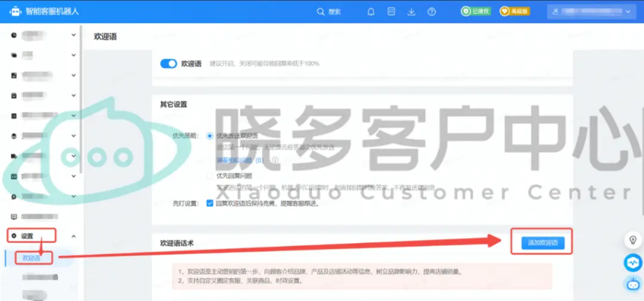
Task: Select sidebar item with pie chart icon
Action: (14, 35)
